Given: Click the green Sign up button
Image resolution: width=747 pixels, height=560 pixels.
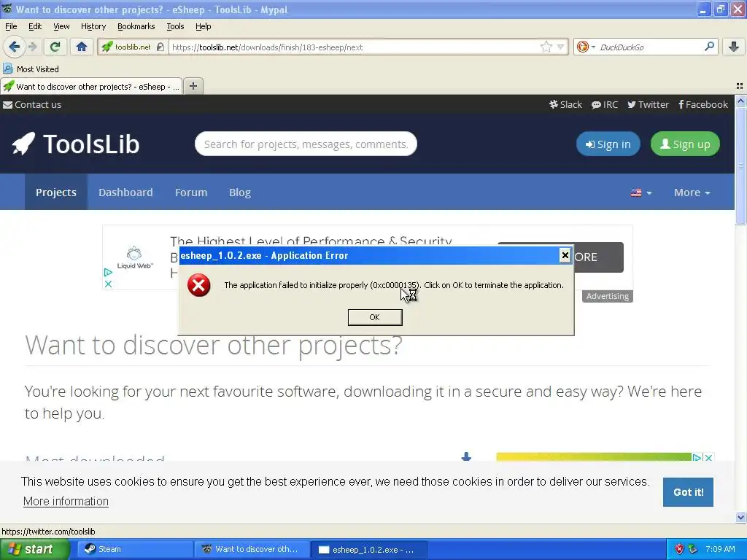Looking at the screenshot, I should click(685, 144).
